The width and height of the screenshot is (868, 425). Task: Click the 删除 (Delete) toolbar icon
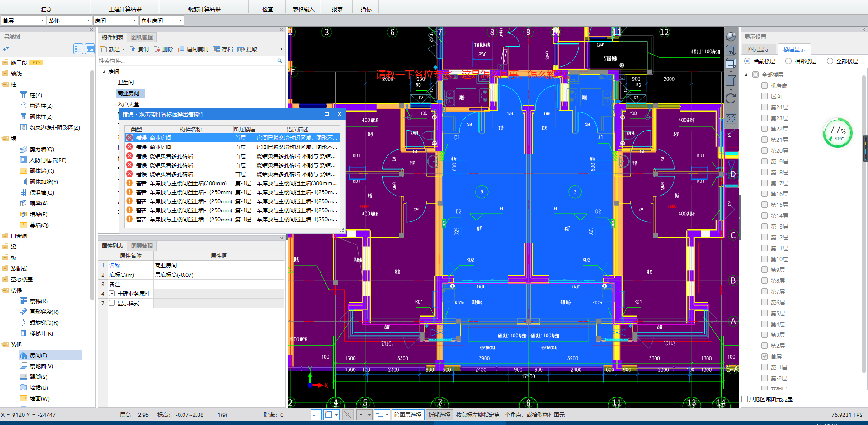[157, 49]
